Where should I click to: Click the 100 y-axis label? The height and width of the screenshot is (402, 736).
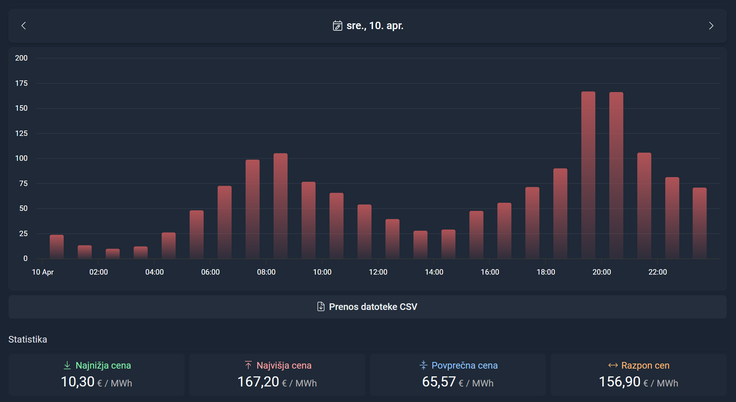[x=22, y=158]
